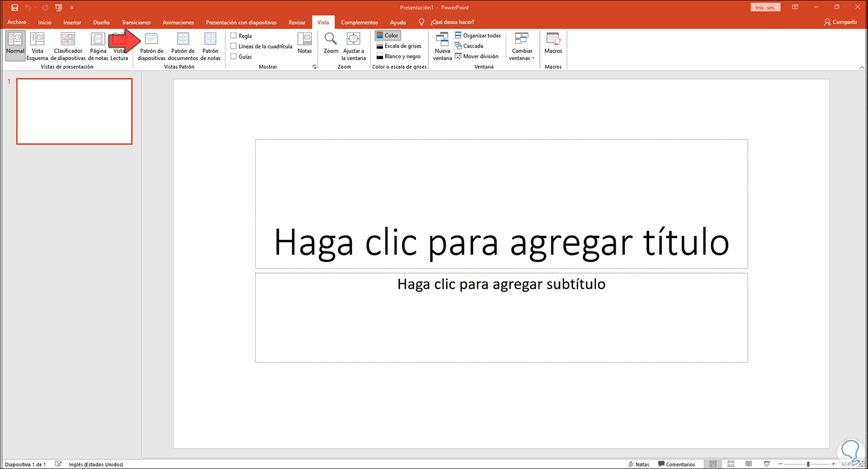Open Patrón de documentos handout master
Screen dimensions: 868x469
183,46
